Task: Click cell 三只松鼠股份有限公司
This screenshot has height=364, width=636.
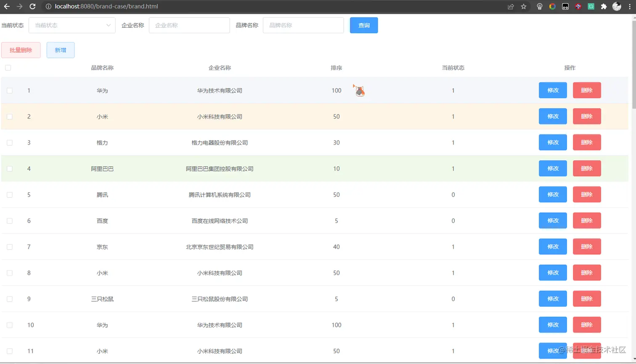Action: (220, 299)
